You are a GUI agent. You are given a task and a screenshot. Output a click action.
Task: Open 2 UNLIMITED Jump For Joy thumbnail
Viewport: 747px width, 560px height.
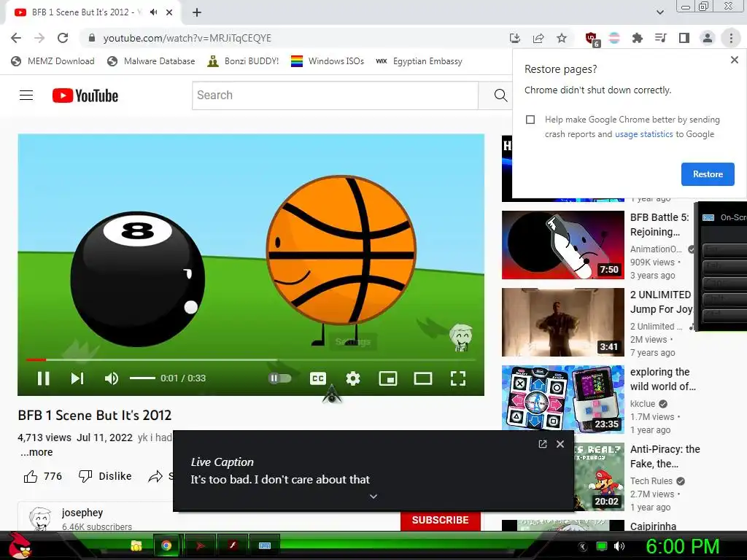pyautogui.click(x=562, y=322)
